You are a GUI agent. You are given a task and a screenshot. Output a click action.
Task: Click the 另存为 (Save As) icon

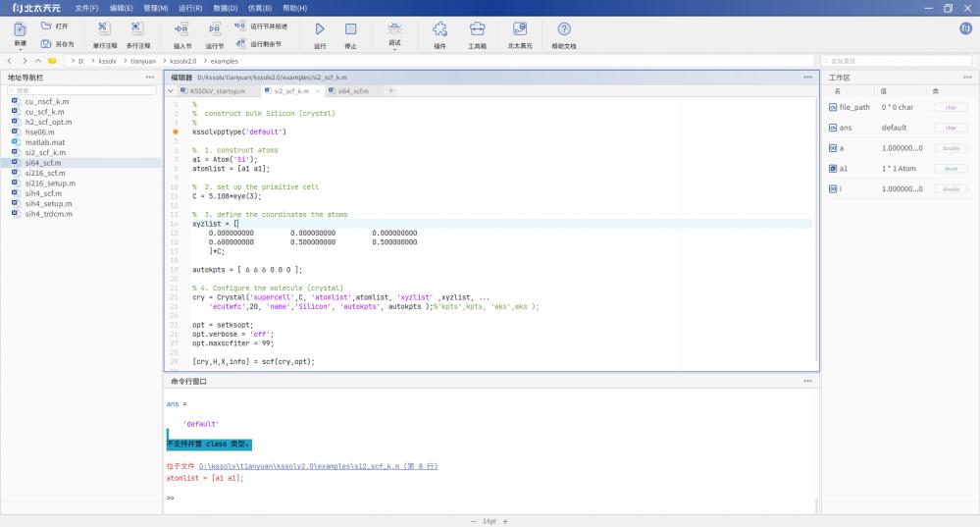tap(46, 44)
